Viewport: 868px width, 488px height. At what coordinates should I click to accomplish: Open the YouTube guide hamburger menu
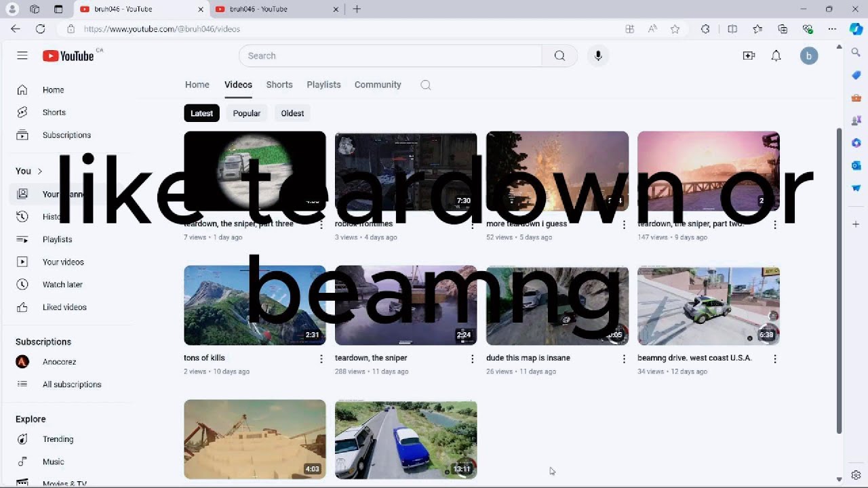pyautogui.click(x=22, y=56)
